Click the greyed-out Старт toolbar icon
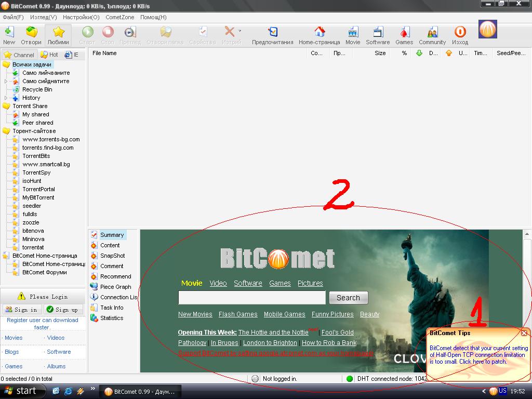This screenshot has height=399, width=532. tap(87, 32)
